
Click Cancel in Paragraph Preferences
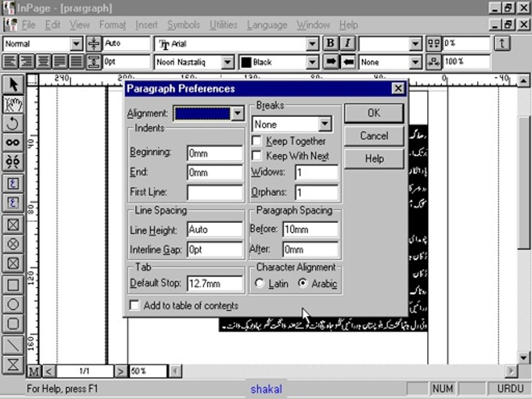pyautogui.click(x=374, y=136)
